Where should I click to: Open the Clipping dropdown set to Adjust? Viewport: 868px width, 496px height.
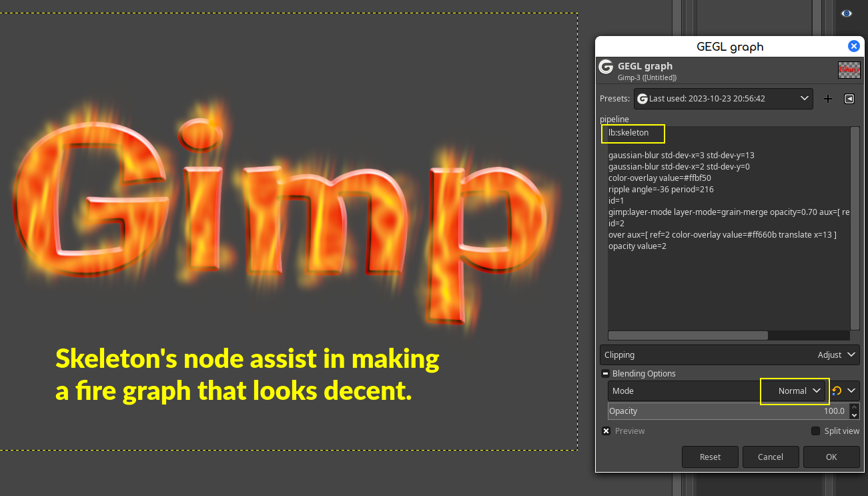(x=730, y=355)
